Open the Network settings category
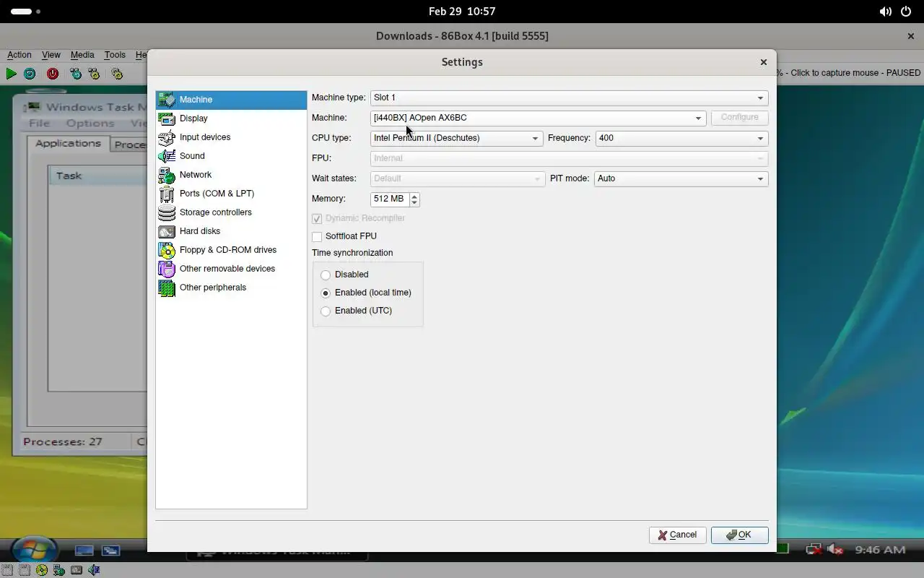Image resolution: width=924 pixels, height=578 pixels. point(231,175)
